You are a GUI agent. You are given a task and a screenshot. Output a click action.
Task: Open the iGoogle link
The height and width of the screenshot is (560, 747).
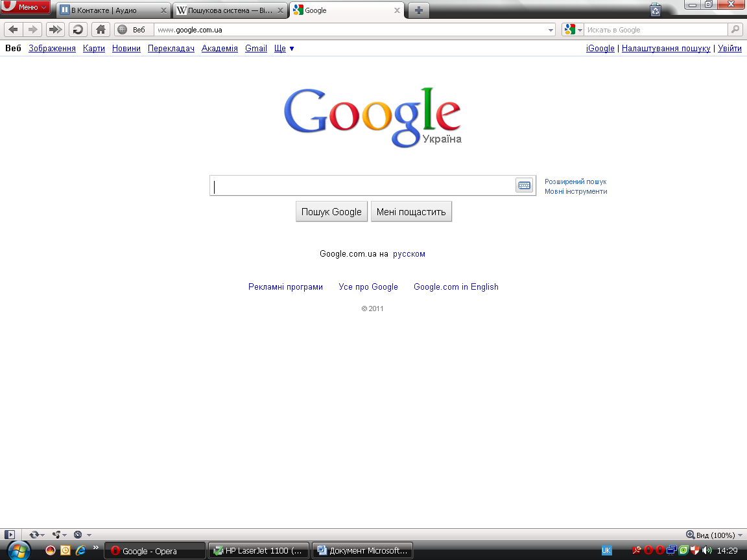coord(600,48)
